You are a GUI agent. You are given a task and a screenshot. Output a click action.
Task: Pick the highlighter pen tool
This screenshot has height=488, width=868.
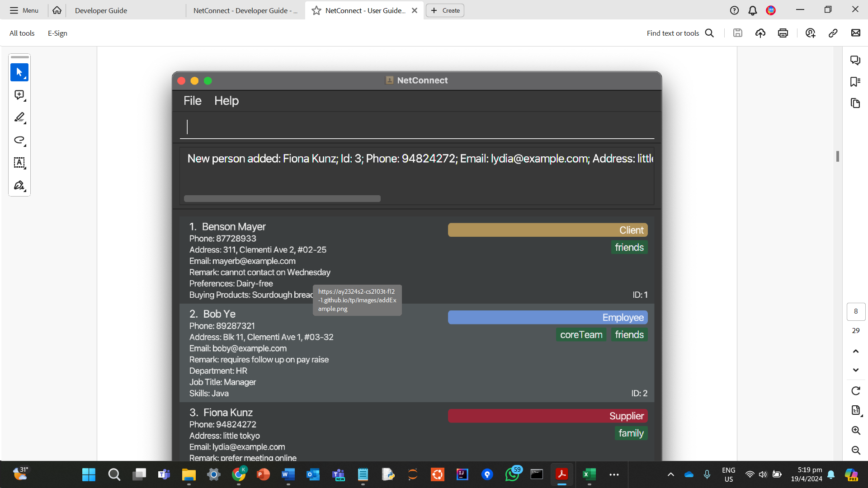[x=19, y=117]
